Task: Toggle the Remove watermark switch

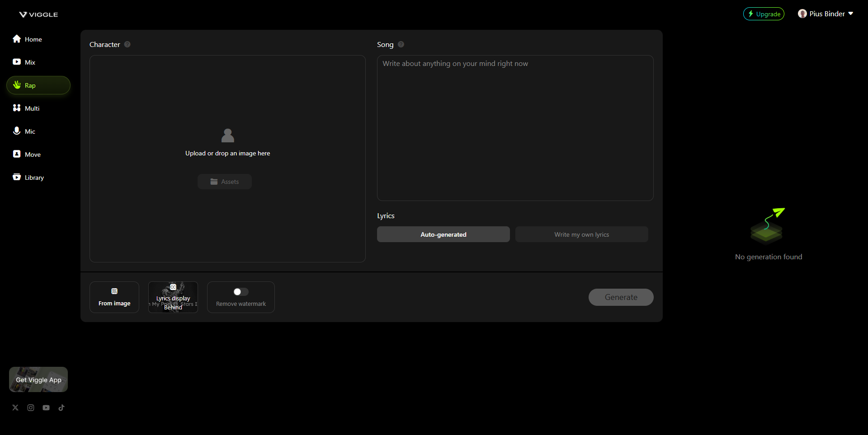Action: pos(241,292)
